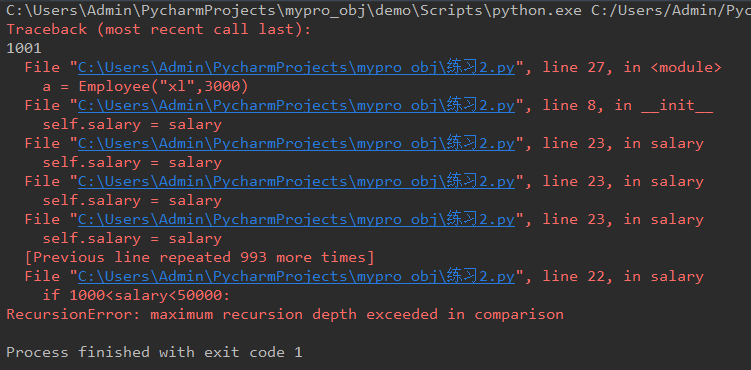This screenshot has width=751, height=370.
Task: Click the 'line 22, in salary' text
Action: coord(623,276)
